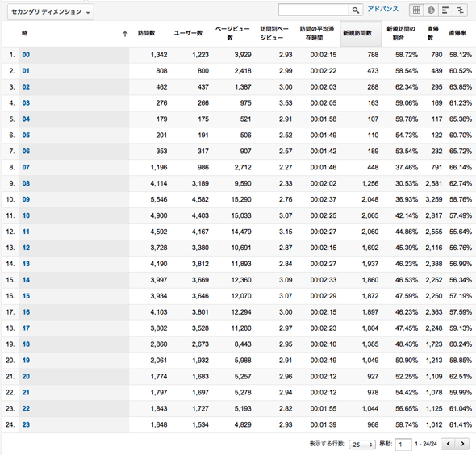
Task: Sort by the 直帰率 column header
Action: point(457,33)
